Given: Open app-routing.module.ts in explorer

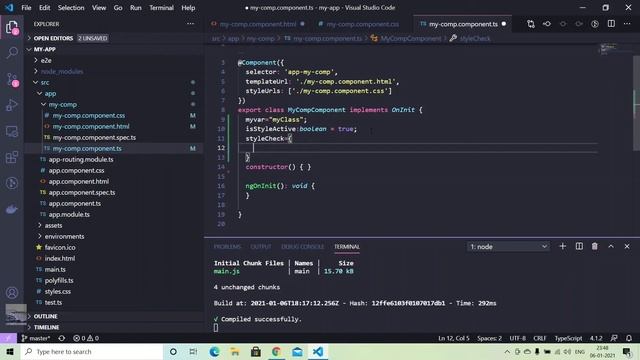Looking at the screenshot, I should [81, 160].
